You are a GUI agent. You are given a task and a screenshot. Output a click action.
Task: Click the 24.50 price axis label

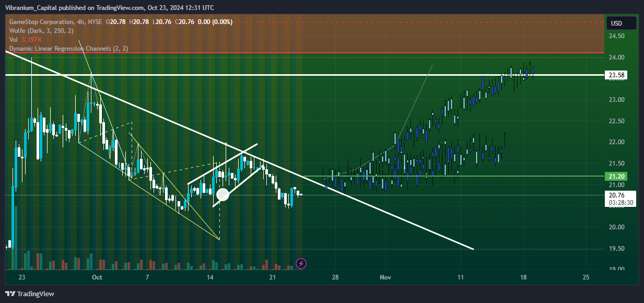(x=617, y=36)
